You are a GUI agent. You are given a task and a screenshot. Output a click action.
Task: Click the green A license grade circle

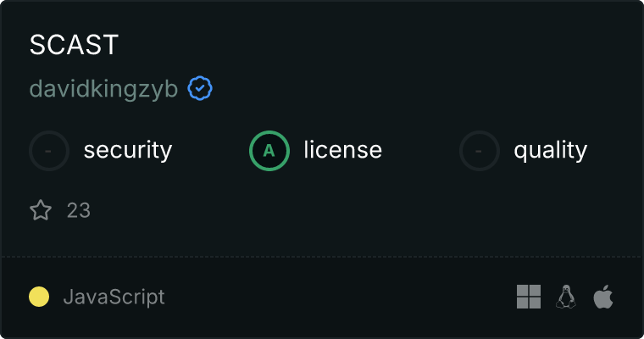point(269,151)
